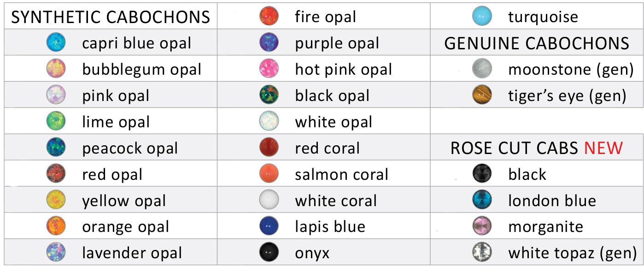Click the 'lapis blue' label

(x=330, y=227)
